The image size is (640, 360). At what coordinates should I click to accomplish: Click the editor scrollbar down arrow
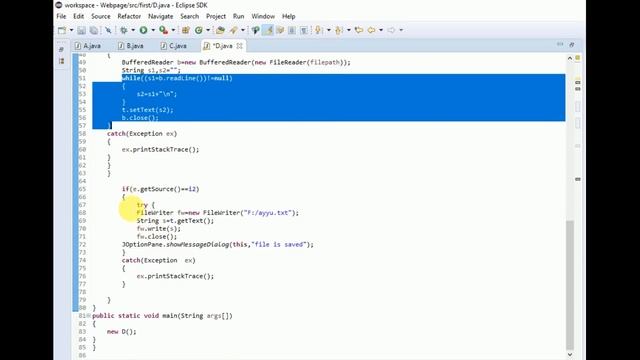[570, 355]
